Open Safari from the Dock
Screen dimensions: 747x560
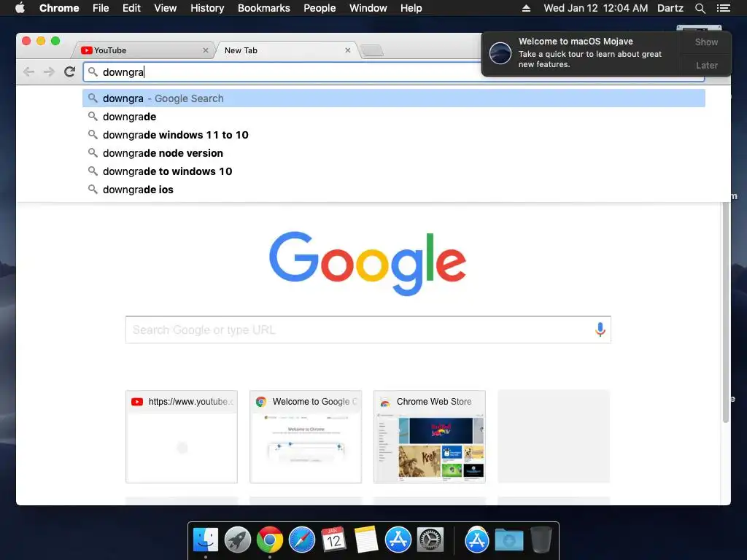(x=301, y=540)
